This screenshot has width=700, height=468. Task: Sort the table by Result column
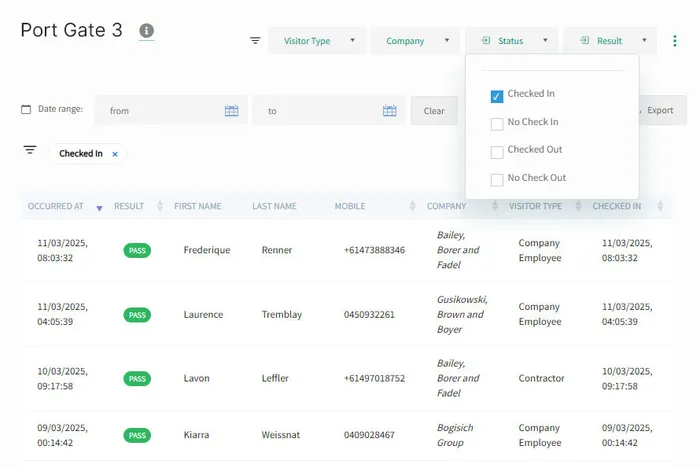pos(160,207)
